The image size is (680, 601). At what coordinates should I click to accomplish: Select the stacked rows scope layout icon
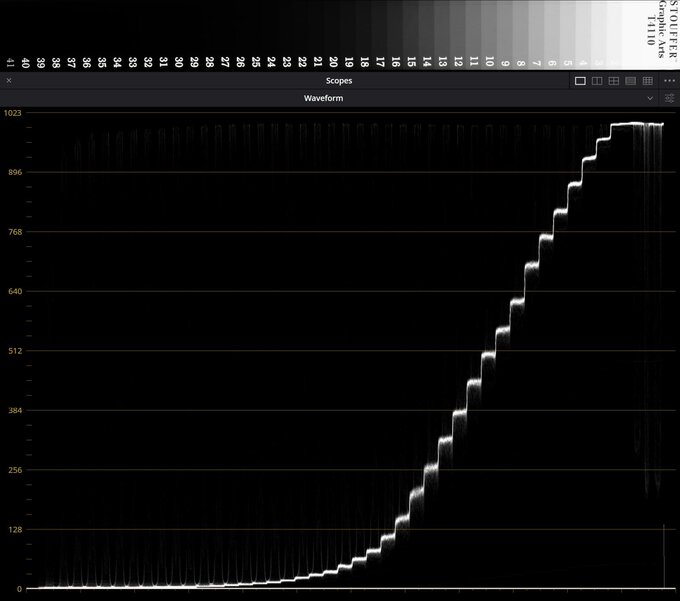coord(631,81)
